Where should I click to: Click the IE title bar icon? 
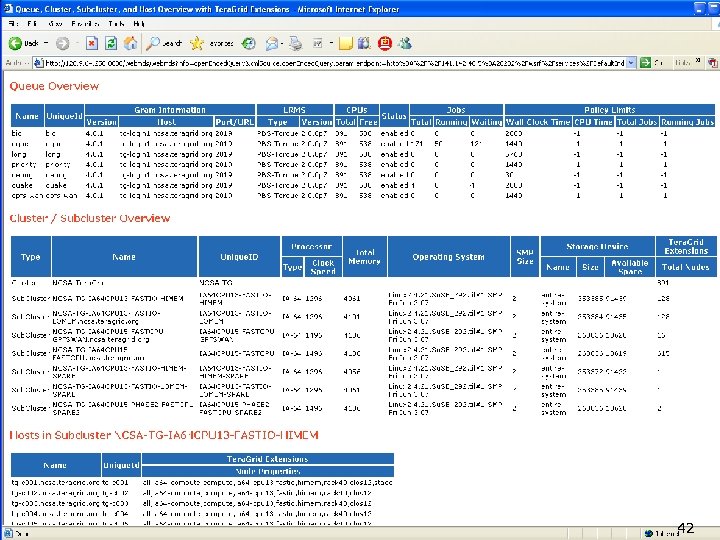(x=8, y=9)
